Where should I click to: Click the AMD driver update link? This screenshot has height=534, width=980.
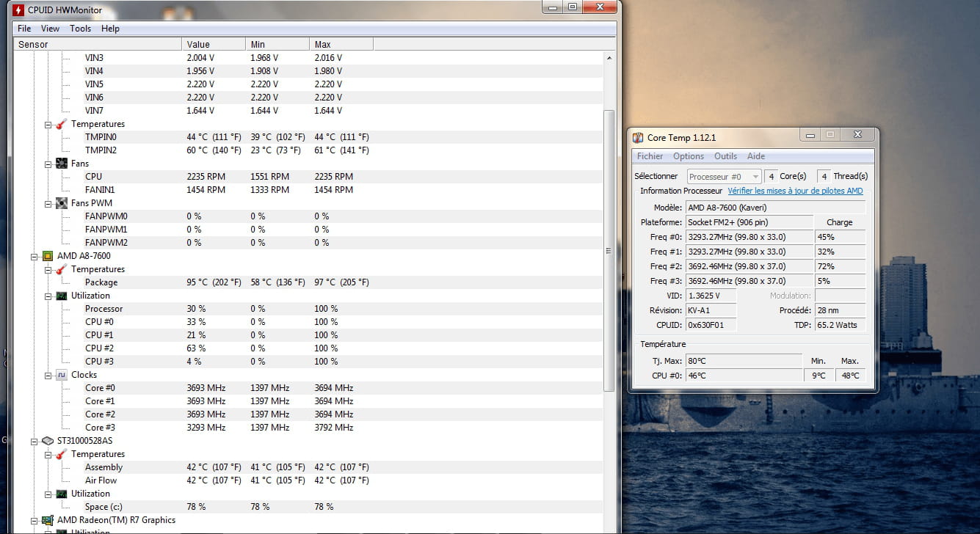click(x=795, y=191)
